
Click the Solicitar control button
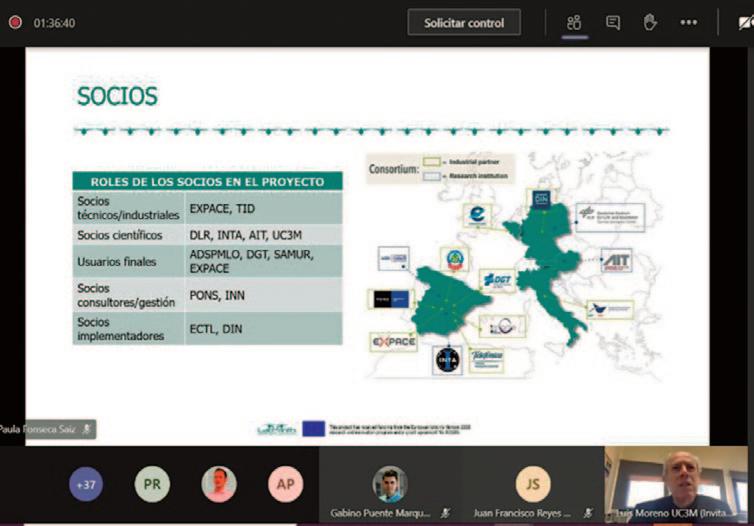tap(464, 23)
